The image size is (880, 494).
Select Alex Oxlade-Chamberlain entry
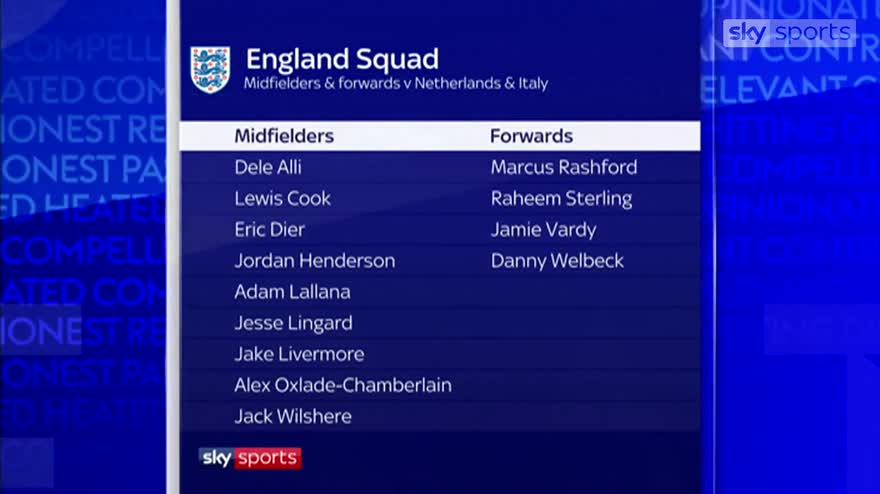click(x=343, y=385)
